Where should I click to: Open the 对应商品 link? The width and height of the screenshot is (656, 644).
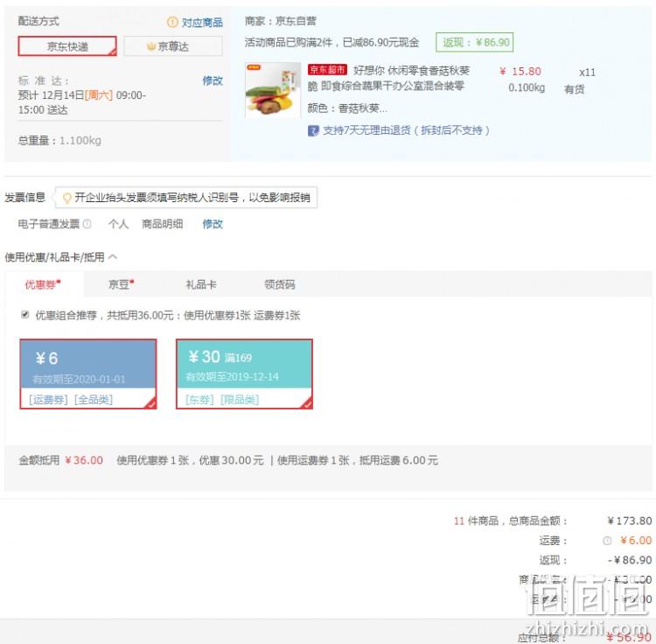(202, 22)
